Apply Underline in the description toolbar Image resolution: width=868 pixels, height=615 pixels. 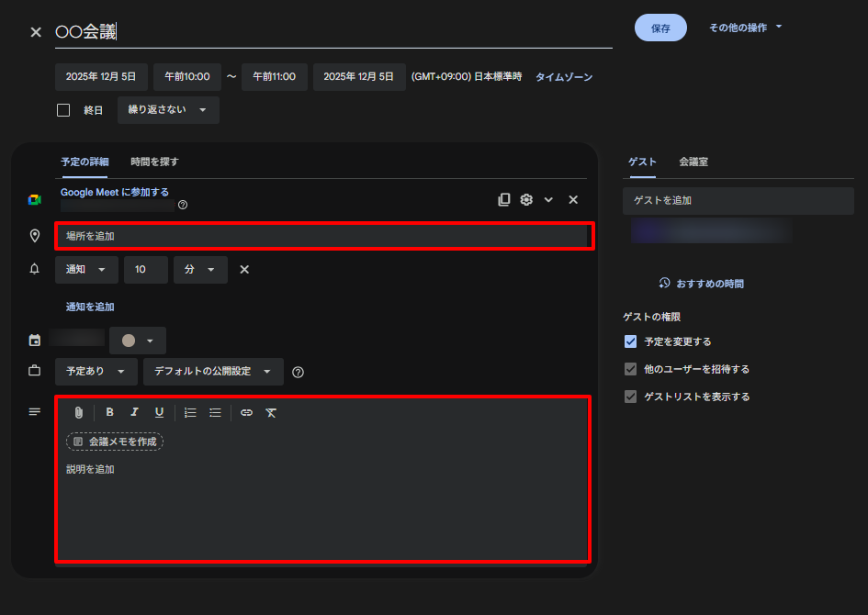(x=159, y=412)
